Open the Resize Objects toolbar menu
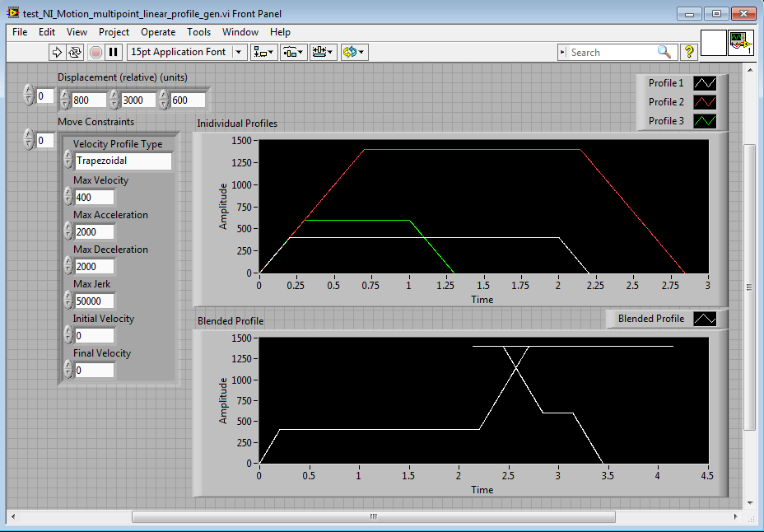This screenshot has height=532, width=764. 323,52
